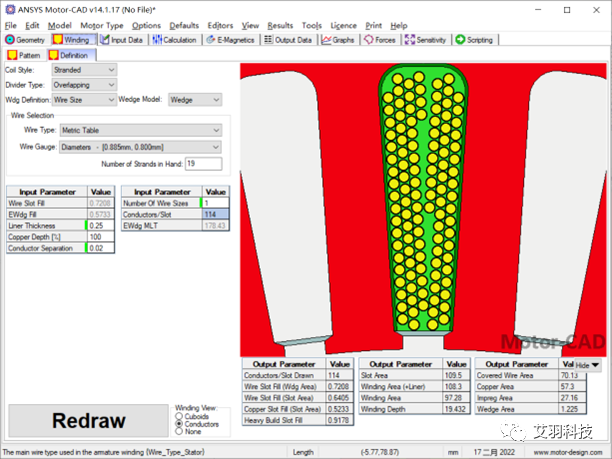Click the Hide dropdown arrow

[x=595, y=365]
